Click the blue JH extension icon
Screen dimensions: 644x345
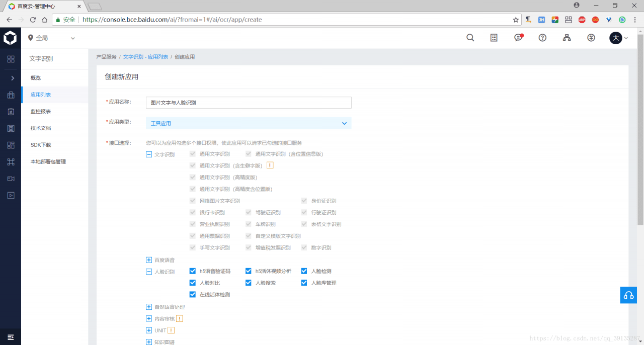[542, 20]
